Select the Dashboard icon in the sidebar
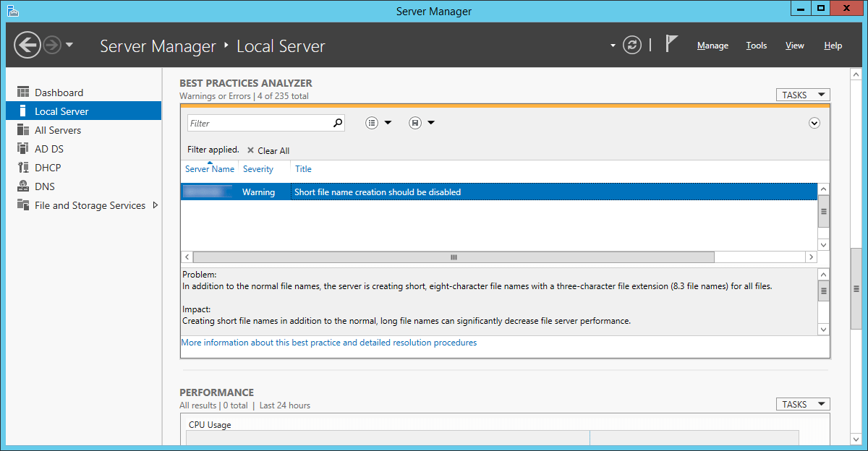Image resolution: width=868 pixels, height=451 pixels. [22, 93]
